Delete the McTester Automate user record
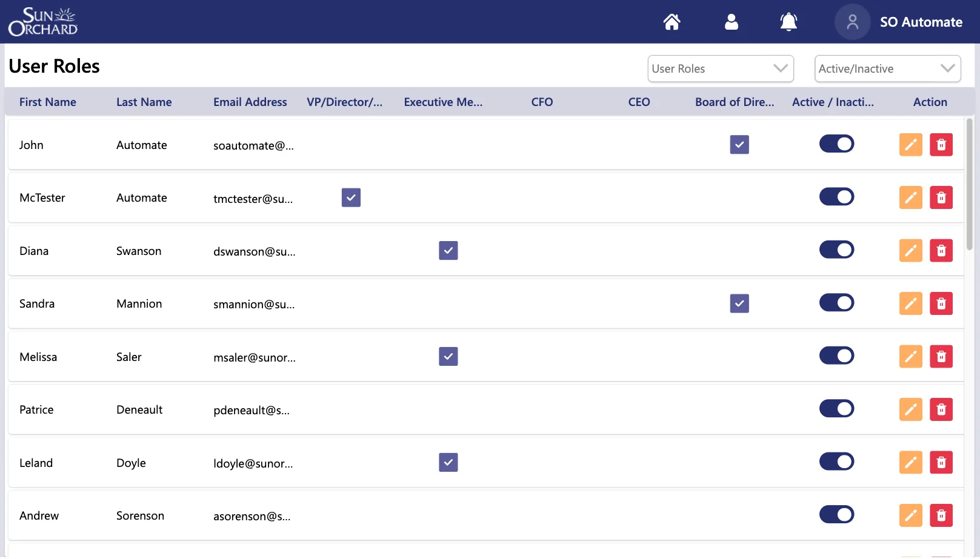Image resolution: width=980 pixels, height=559 pixels. (941, 197)
